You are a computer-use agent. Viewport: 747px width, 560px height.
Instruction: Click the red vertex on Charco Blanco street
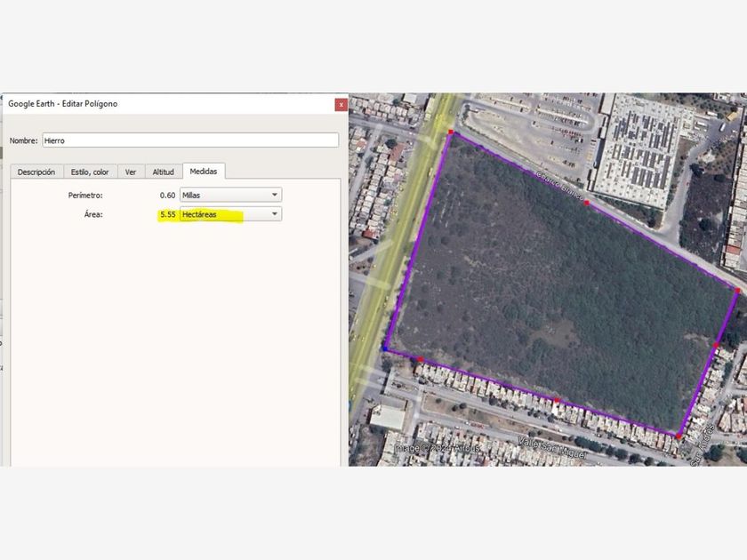coord(587,203)
